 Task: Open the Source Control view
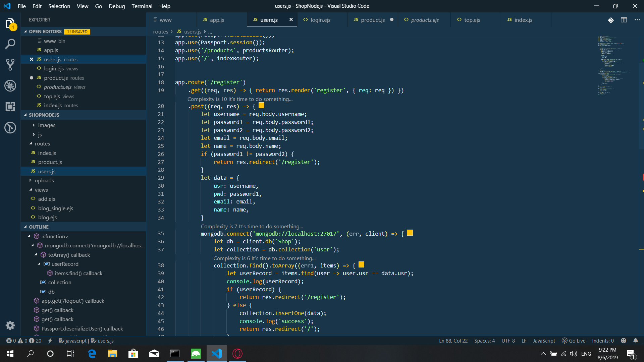pos(10,65)
